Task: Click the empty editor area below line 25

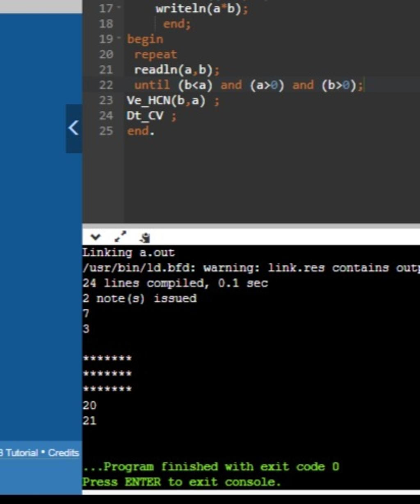Action: [271, 181]
